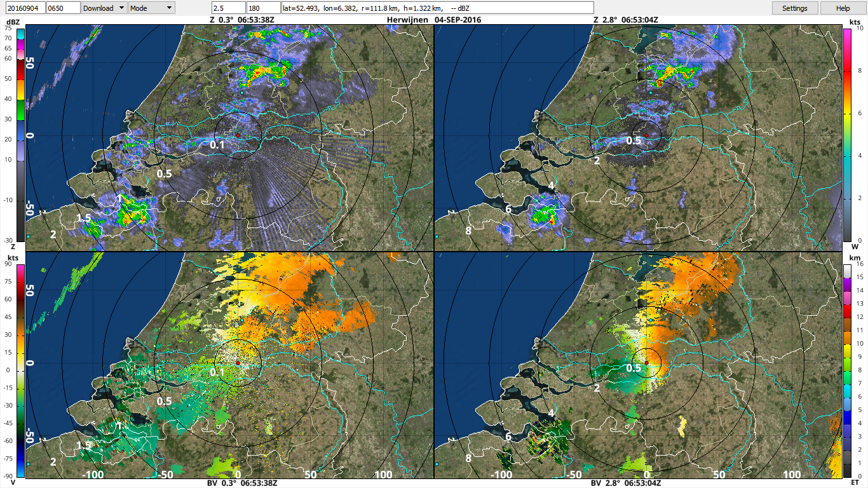This screenshot has height=488, width=868.
Task: Click the red radar site dot in BV 2.8° panel
Action: [646, 363]
